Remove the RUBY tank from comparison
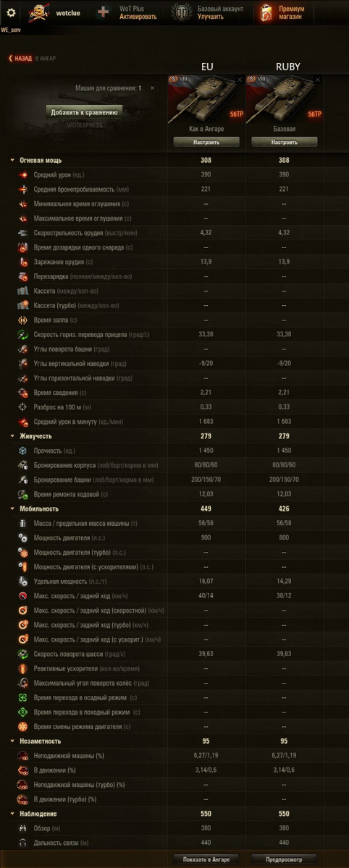 318,80
